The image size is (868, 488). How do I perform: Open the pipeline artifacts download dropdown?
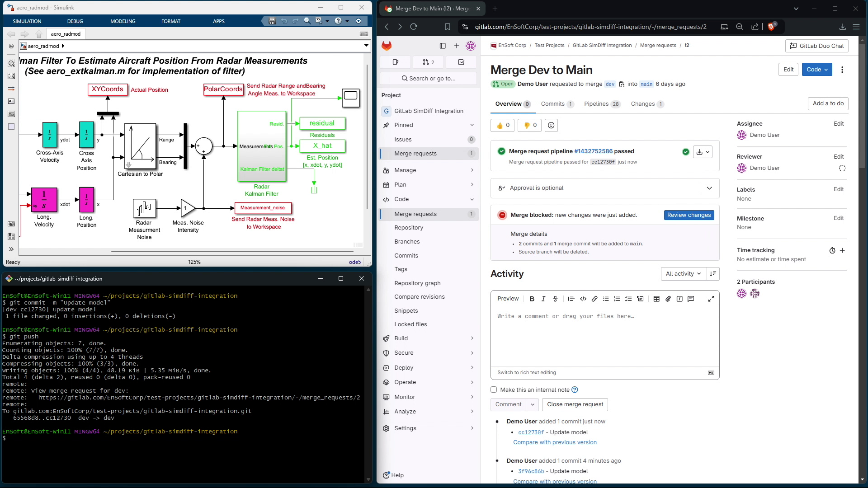pyautogui.click(x=703, y=152)
